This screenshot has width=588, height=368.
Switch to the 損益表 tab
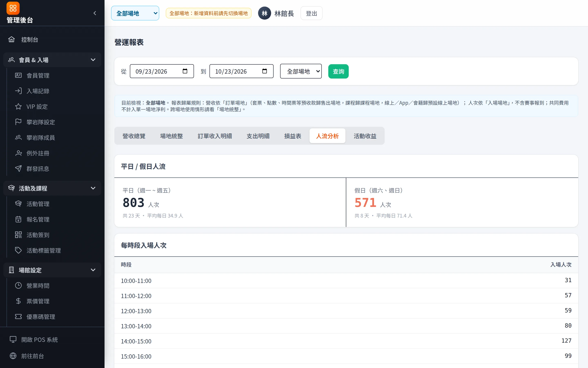pyautogui.click(x=293, y=136)
